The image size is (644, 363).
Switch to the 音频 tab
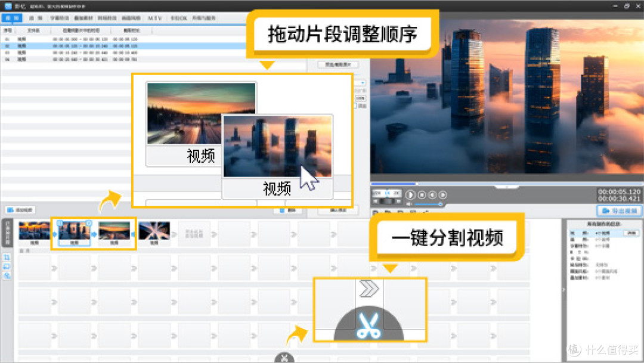coord(36,18)
